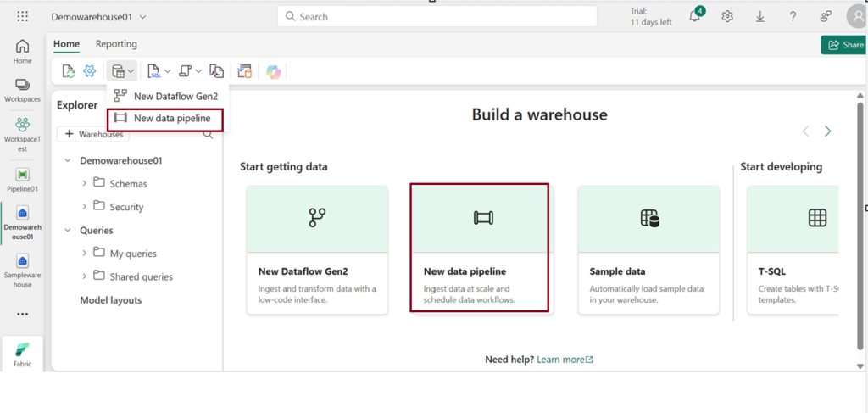This screenshot has height=413, width=868.
Task: Expand the Schemas folder
Action: click(x=85, y=183)
